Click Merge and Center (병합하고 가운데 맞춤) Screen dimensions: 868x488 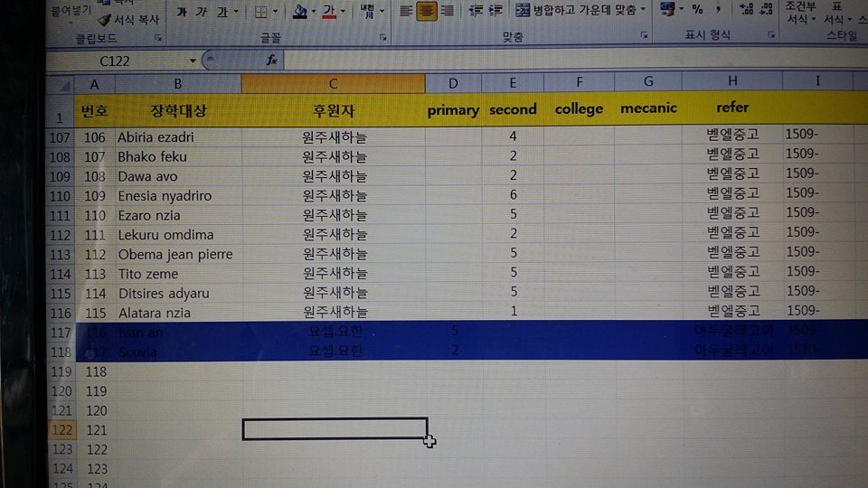tap(581, 11)
